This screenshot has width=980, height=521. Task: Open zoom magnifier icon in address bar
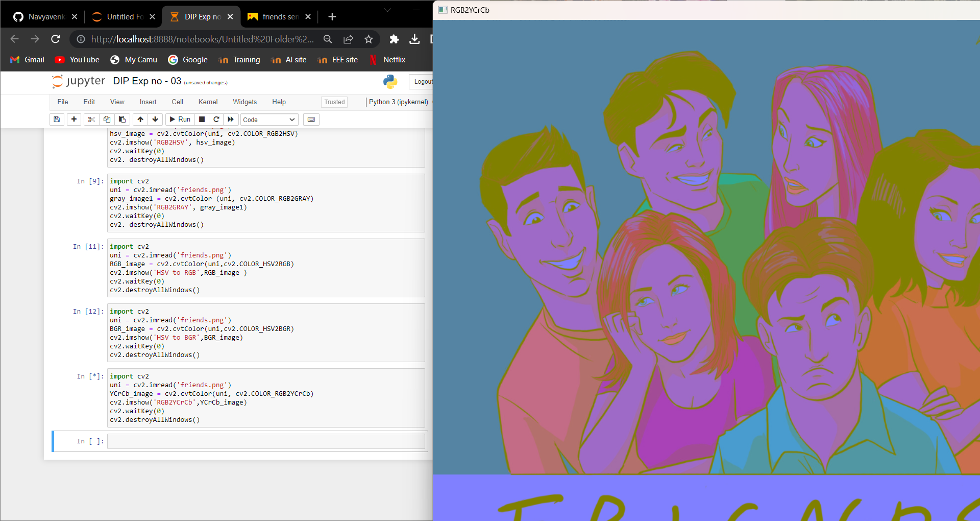click(x=328, y=39)
